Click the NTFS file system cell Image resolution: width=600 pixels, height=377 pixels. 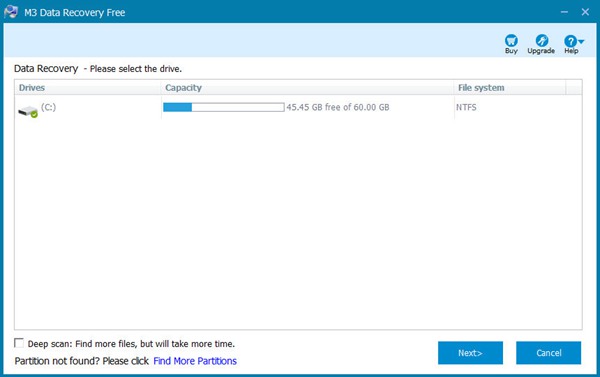(x=466, y=107)
